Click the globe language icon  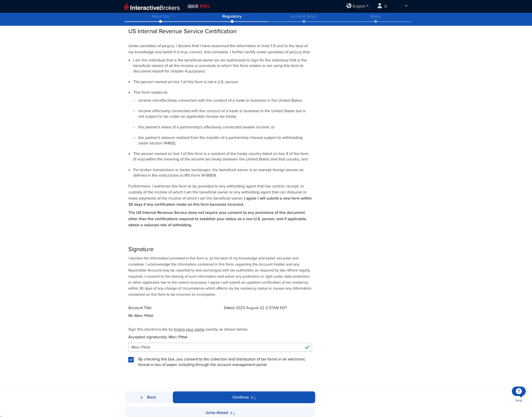349,6
